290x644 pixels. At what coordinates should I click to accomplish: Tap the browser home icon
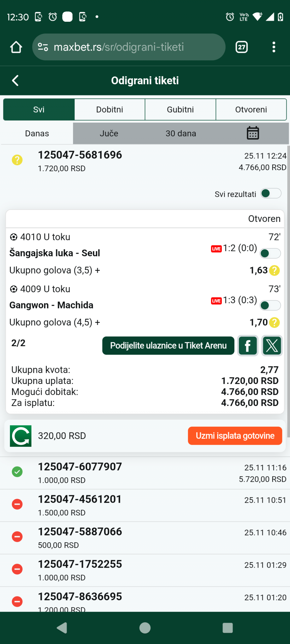[x=16, y=47]
